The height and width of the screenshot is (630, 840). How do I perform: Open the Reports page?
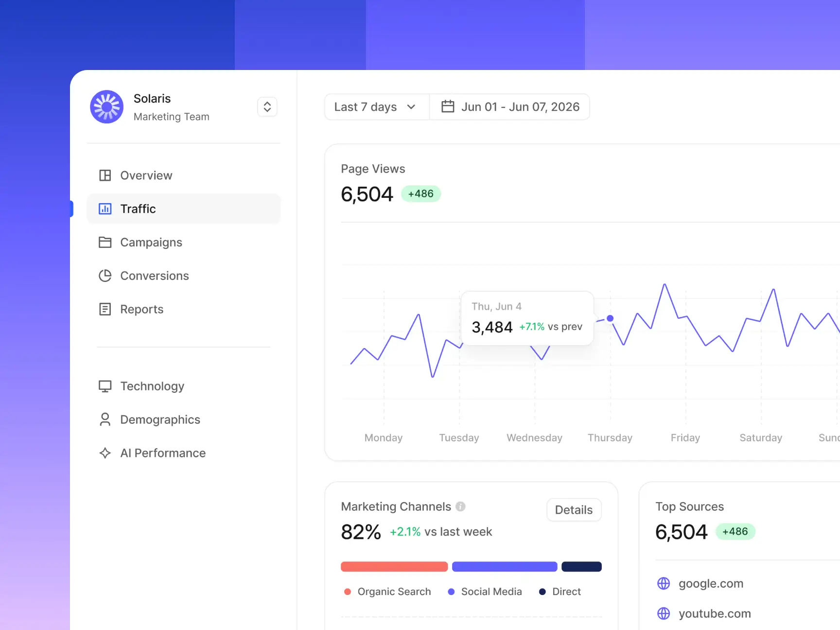[x=184, y=309]
